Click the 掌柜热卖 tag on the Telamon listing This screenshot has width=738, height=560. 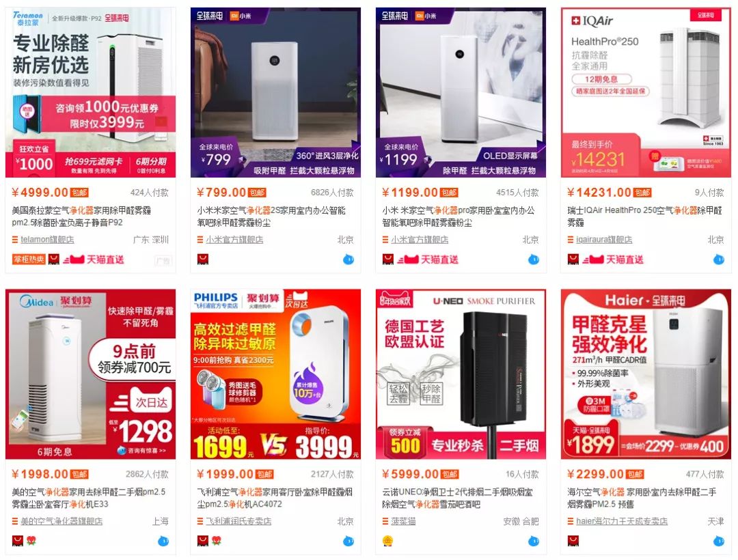(x=29, y=259)
